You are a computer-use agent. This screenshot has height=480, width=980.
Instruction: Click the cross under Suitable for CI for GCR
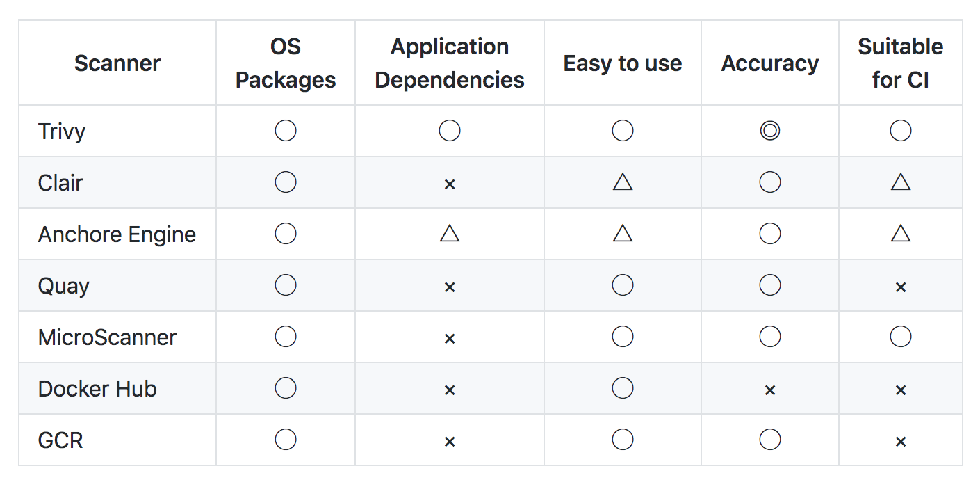coord(901,441)
